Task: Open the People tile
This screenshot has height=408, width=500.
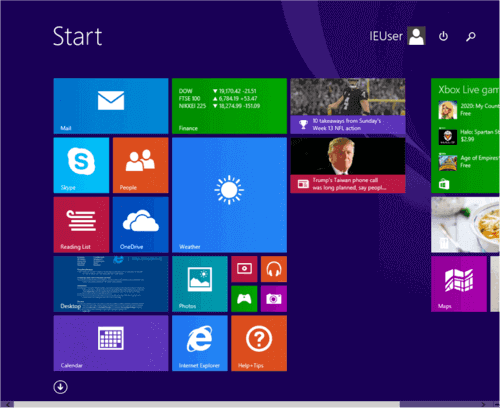Action: (141, 165)
